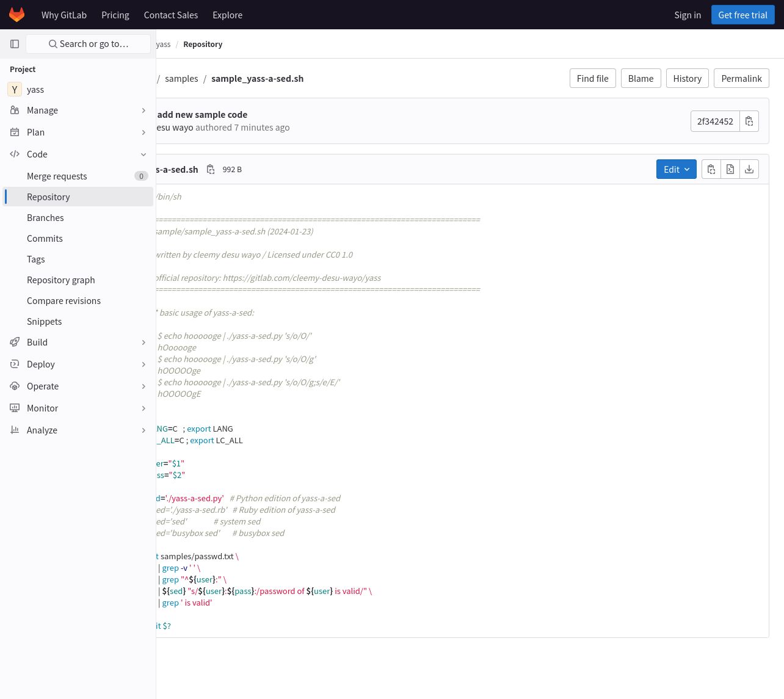Click the Build rocket icon
The image size is (784, 699).
coord(15,342)
